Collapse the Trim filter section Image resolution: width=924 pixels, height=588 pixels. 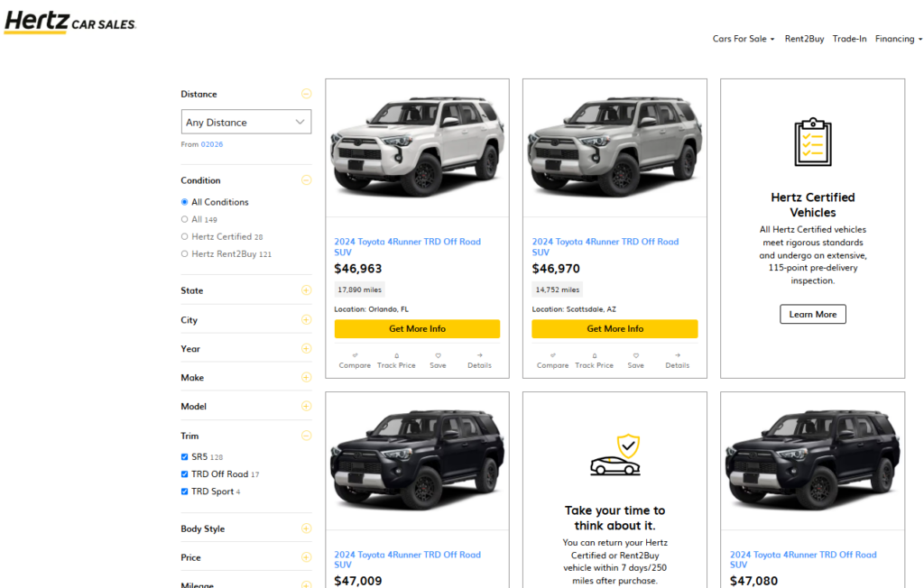click(x=306, y=435)
